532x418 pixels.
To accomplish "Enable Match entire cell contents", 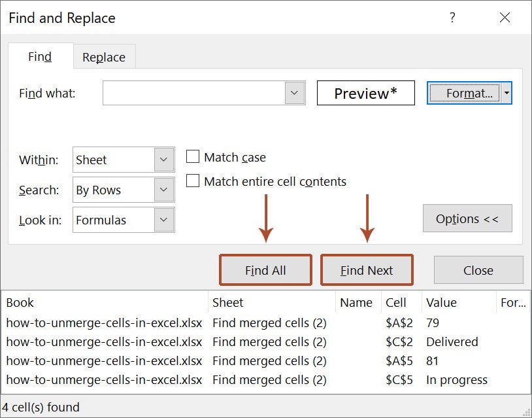I will tap(193, 181).
